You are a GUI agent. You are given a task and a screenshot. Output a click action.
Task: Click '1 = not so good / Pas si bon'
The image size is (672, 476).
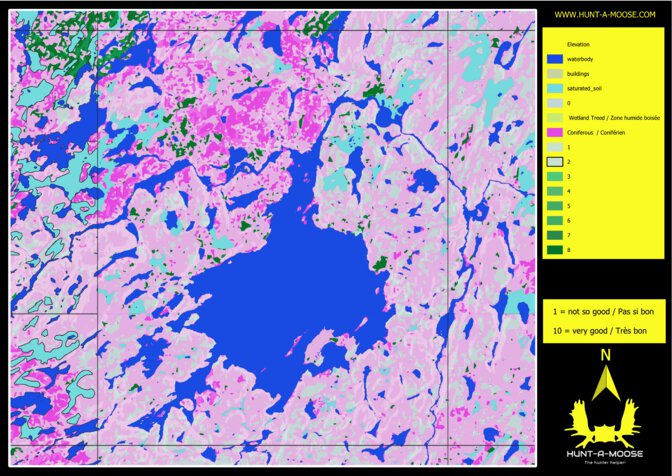tap(603, 311)
